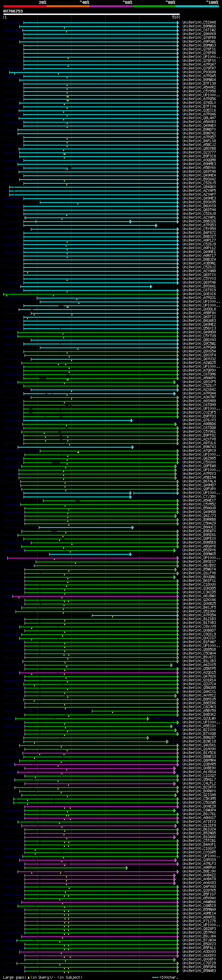Select hit label UniRef100_Q0DDL8

pyautogui.click(x=199, y=309)
